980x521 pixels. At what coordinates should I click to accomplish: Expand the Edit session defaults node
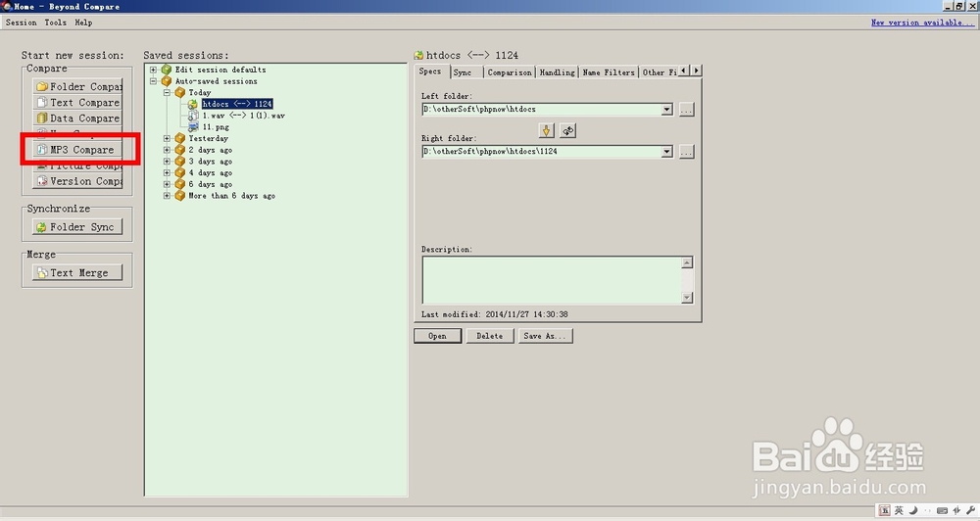coord(153,70)
